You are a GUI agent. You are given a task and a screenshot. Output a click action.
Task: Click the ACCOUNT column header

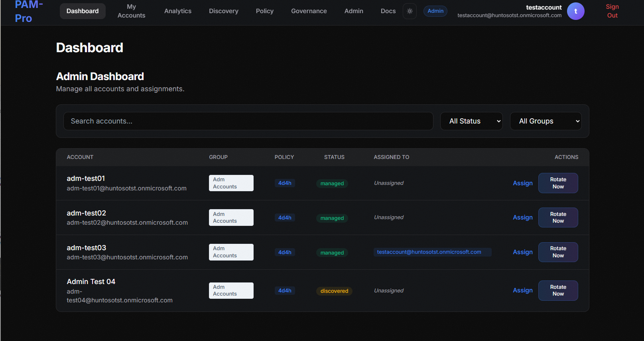(80, 157)
